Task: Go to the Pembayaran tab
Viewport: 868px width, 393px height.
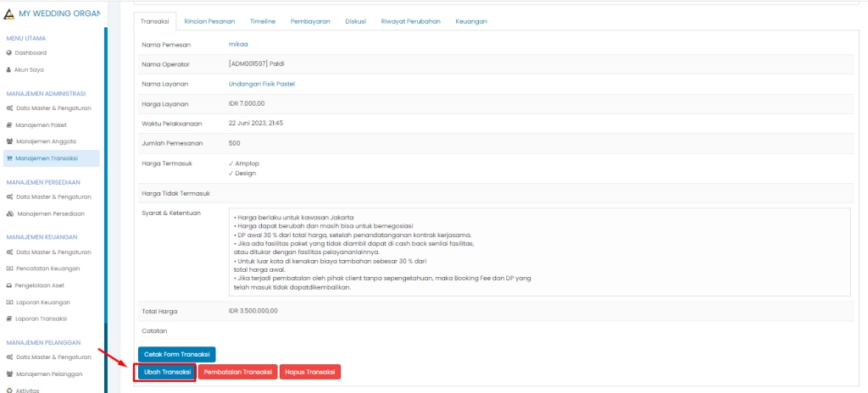Action: [x=309, y=20]
